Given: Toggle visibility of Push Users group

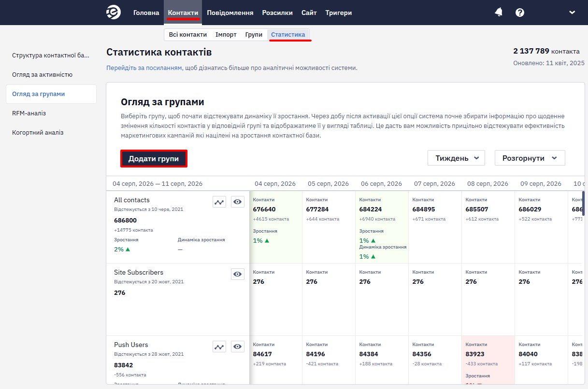Looking at the screenshot, I should pos(237,347).
